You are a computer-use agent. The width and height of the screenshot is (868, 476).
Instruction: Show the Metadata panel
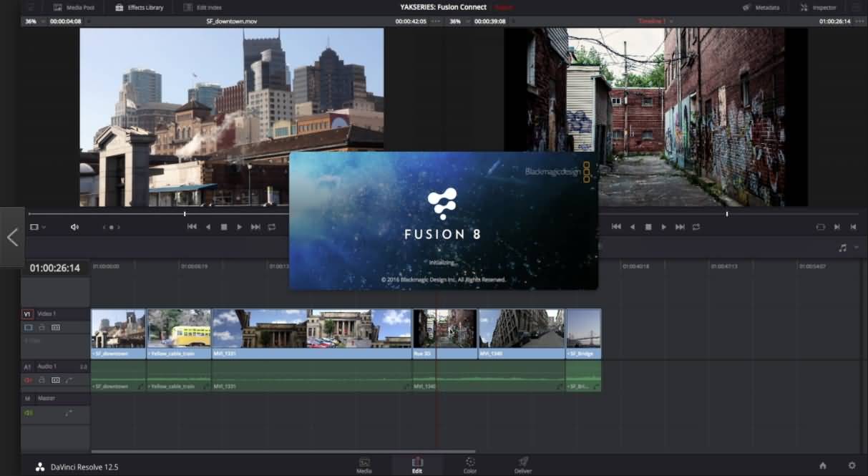pyautogui.click(x=761, y=7)
